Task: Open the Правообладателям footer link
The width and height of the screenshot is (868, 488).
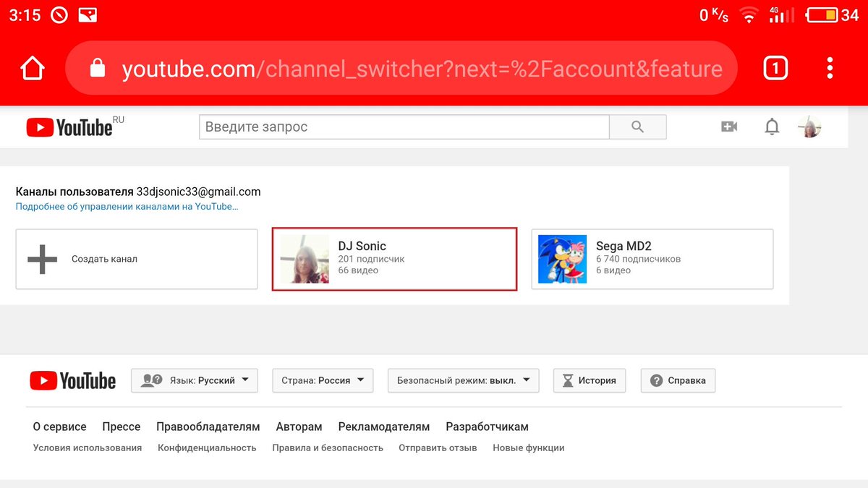Action: [x=208, y=427]
